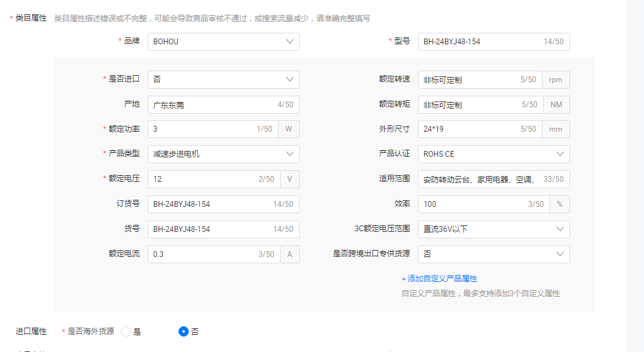The height and width of the screenshot is (352, 644).
Task: Select 是 radio for 是否海外货源
Action: coord(126,331)
